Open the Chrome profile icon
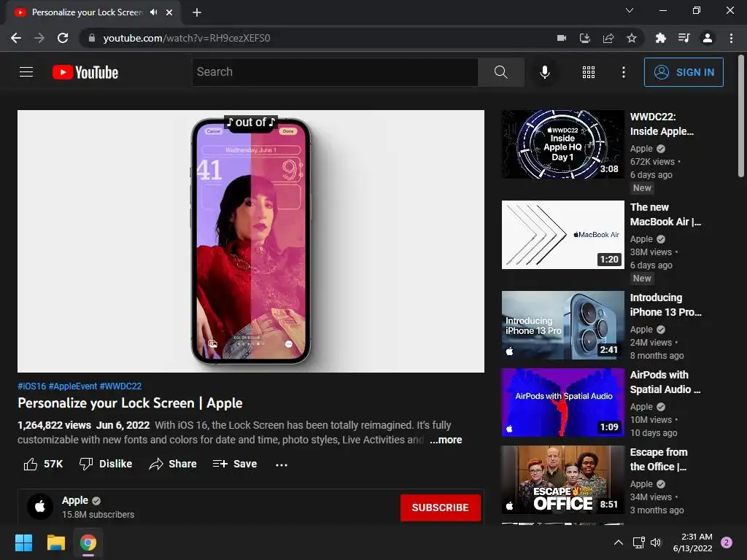The height and width of the screenshot is (560, 747). point(708,38)
